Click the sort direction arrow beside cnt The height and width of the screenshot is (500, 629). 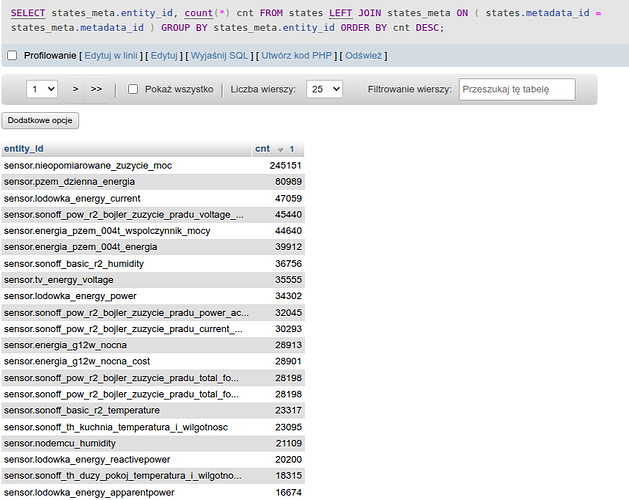click(280, 149)
